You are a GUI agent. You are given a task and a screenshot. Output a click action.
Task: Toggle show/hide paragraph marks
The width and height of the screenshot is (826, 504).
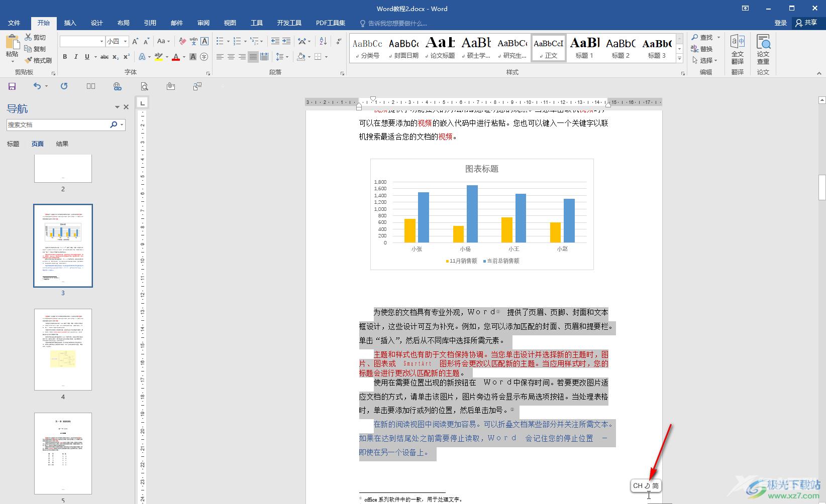click(x=339, y=41)
